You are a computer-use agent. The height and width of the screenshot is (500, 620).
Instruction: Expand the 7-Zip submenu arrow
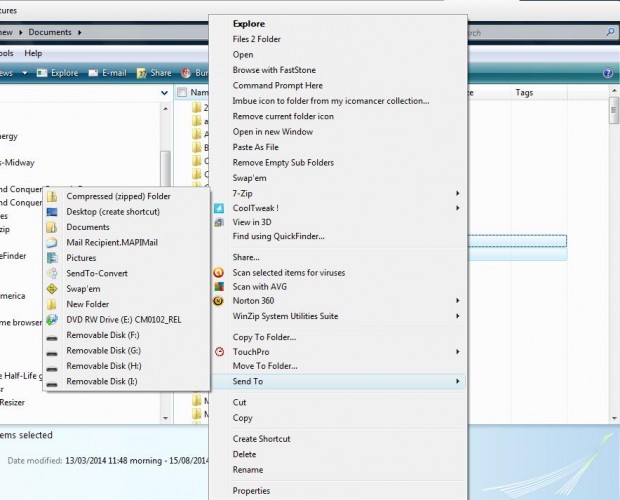pos(458,193)
